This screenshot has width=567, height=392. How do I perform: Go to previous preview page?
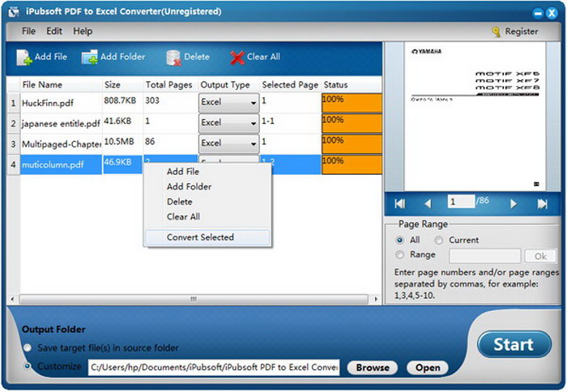(428, 204)
